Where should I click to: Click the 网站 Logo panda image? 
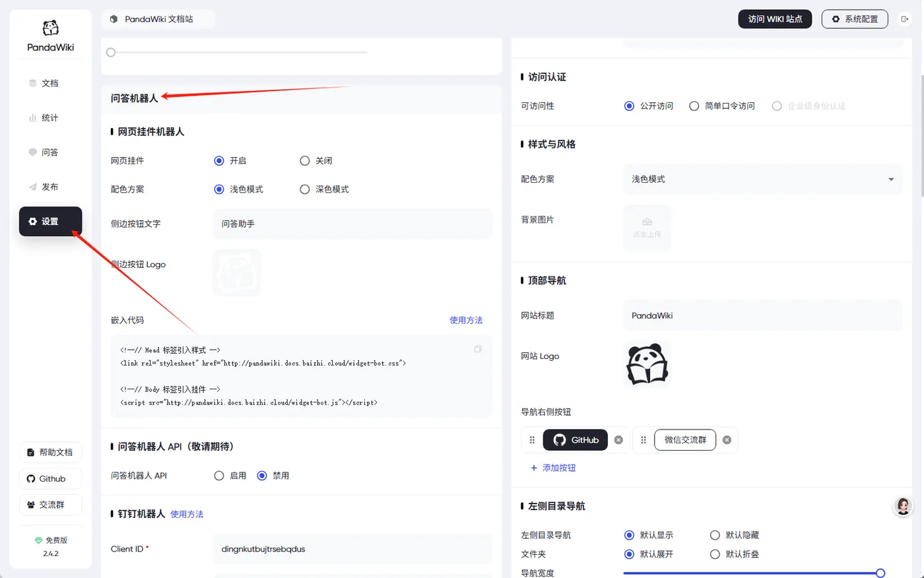[647, 364]
